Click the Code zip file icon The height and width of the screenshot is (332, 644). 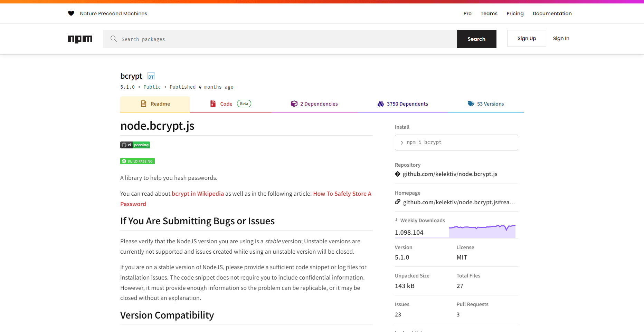point(213,104)
